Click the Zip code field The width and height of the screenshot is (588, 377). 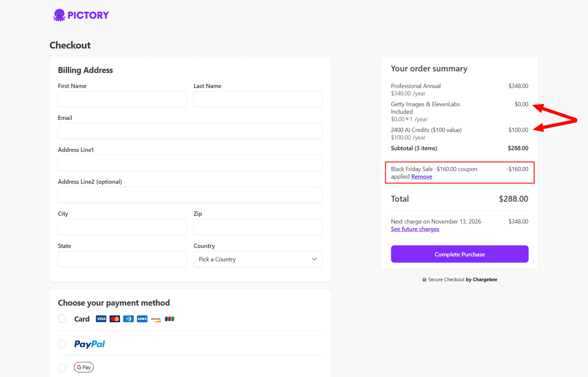point(258,227)
